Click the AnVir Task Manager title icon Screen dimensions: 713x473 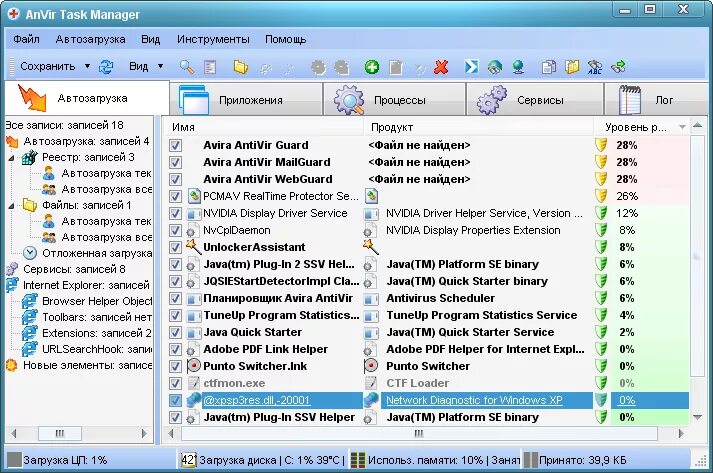point(14,14)
